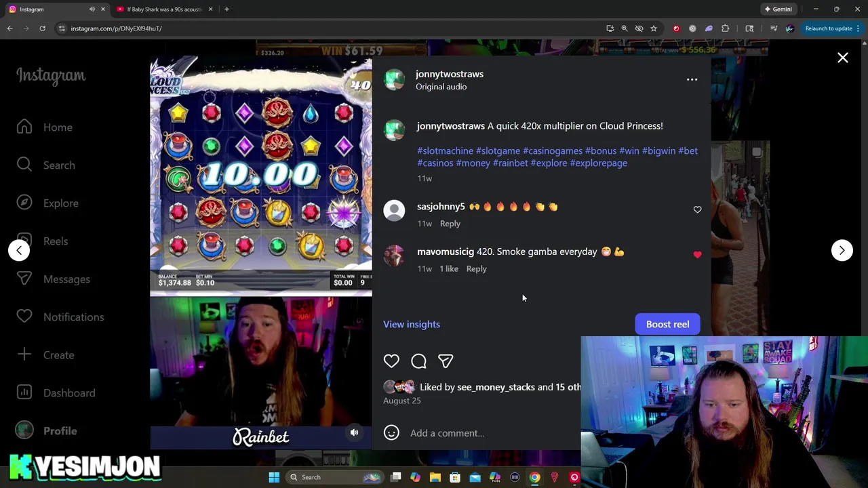Click the Instagram logo
Viewport: 868px width, 488px height.
click(51, 75)
